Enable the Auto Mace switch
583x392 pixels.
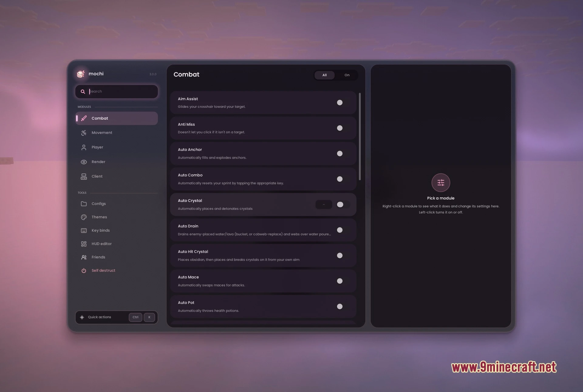(343, 281)
